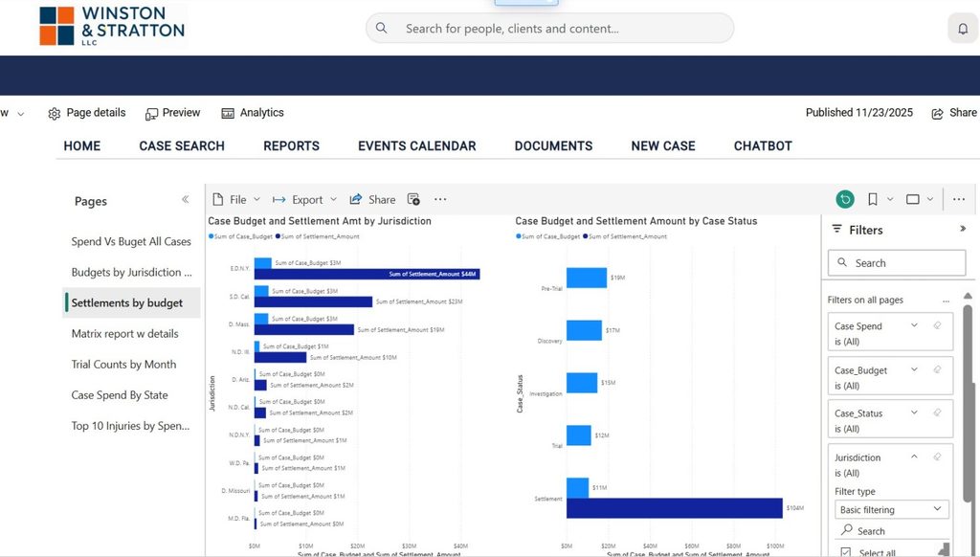The width and height of the screenshot is (980, 557).
Task: Click the Analytics button
Action: point(253,113)
